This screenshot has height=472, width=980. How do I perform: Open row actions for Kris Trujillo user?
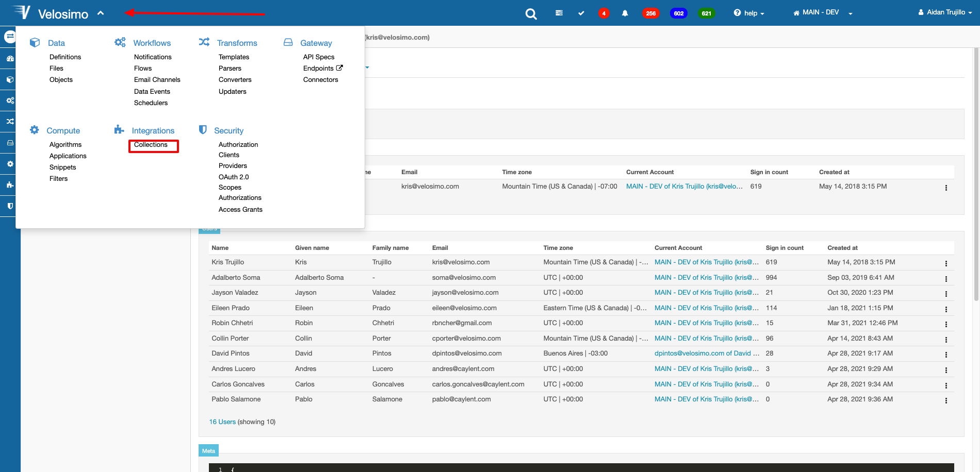946,263
